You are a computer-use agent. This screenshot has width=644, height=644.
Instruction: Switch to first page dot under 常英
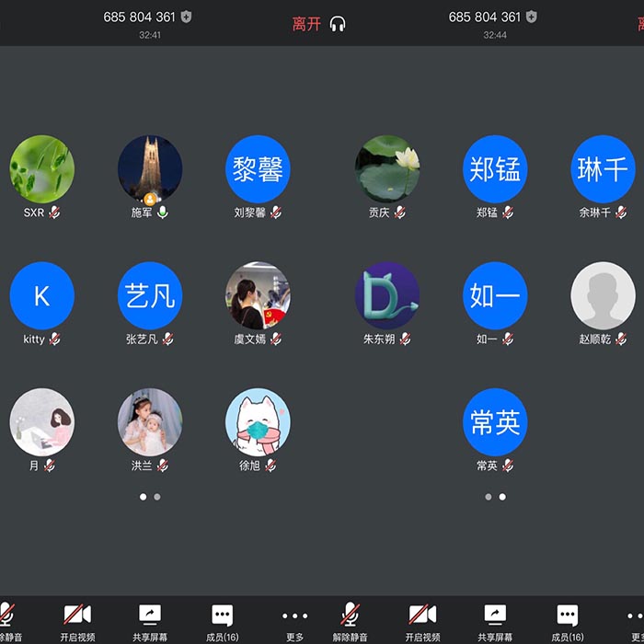click(488, 497)
